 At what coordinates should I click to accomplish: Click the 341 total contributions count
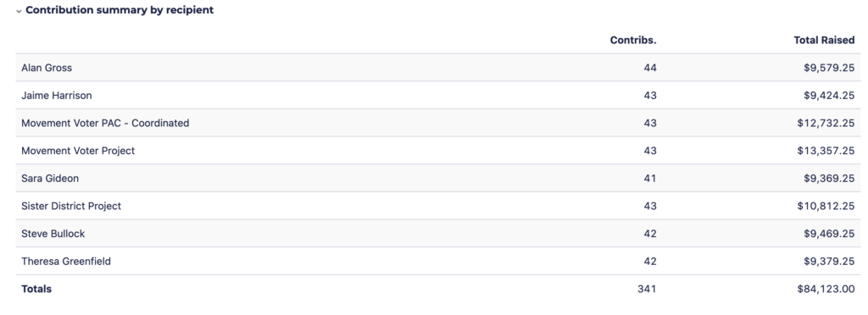coord(647,289)
